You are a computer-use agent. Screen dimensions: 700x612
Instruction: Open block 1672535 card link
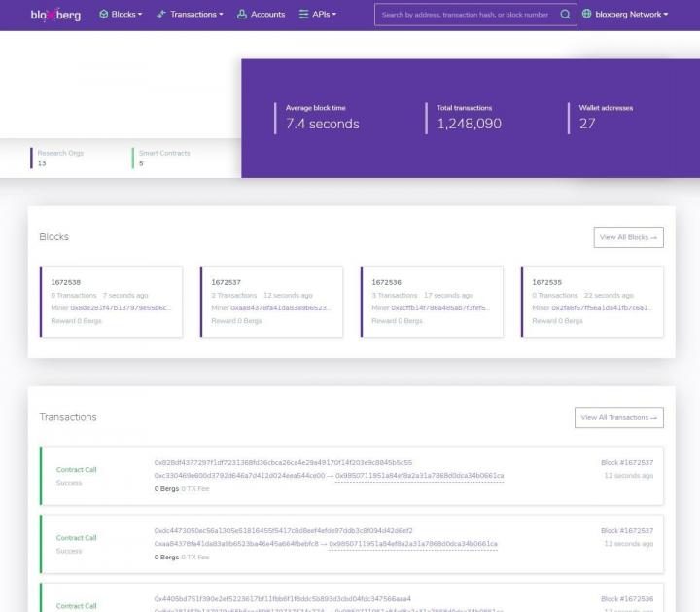548,282
